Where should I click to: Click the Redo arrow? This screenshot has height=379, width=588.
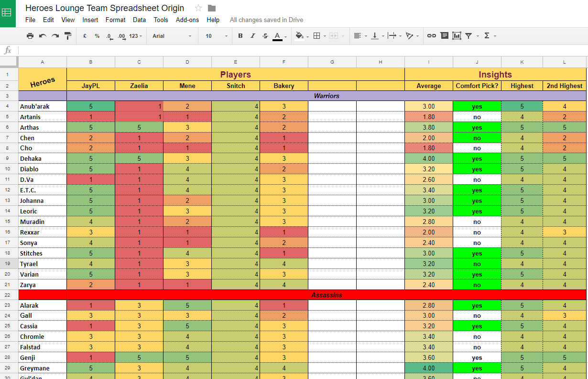(55, 36)
